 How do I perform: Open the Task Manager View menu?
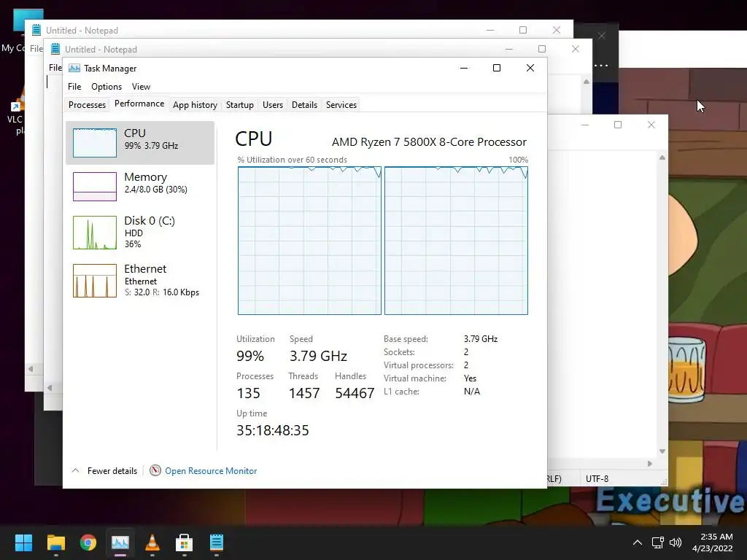coord(141,87)
